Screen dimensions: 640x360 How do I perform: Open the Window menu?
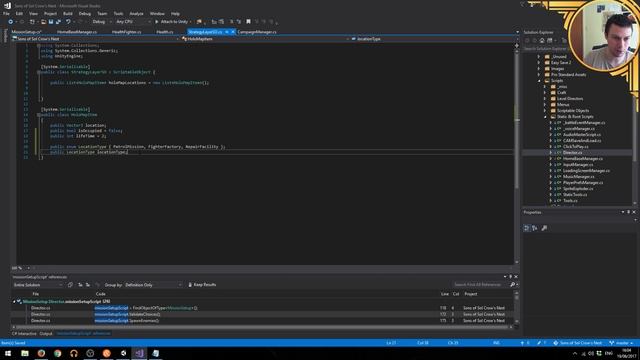click(x=157, y=13)
